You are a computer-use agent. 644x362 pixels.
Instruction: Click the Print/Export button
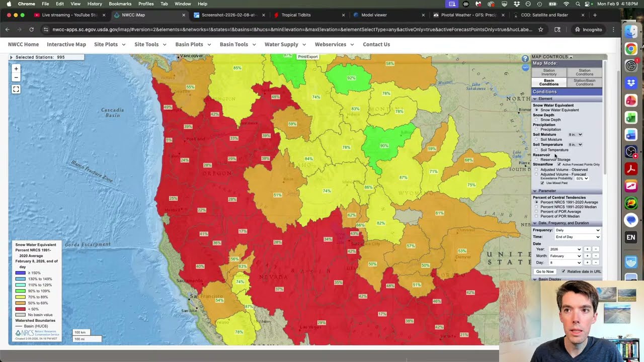[x=307, y=57]
